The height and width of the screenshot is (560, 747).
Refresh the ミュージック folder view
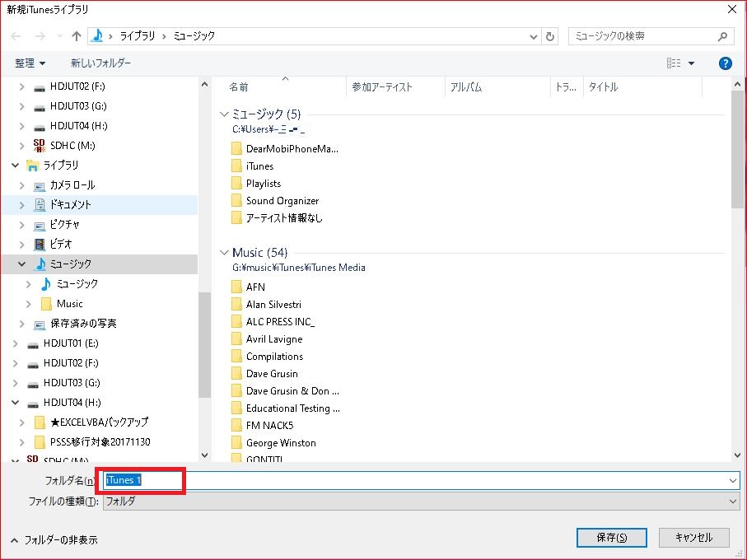pyautogui.click(x=550, y=37)
